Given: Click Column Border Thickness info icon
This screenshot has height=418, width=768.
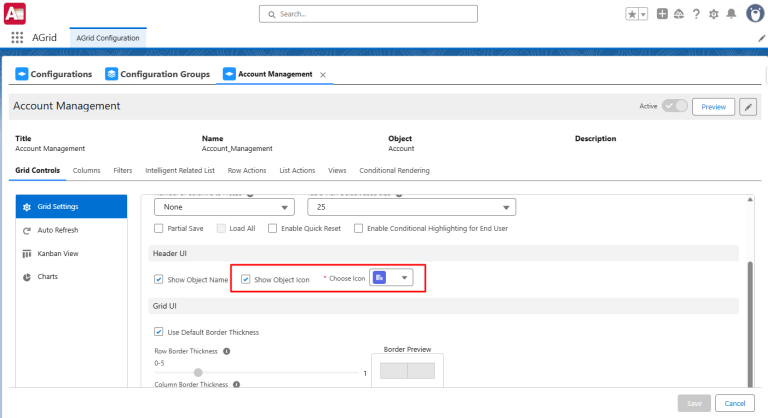Looking at the screenshot, I should (237, 385).
